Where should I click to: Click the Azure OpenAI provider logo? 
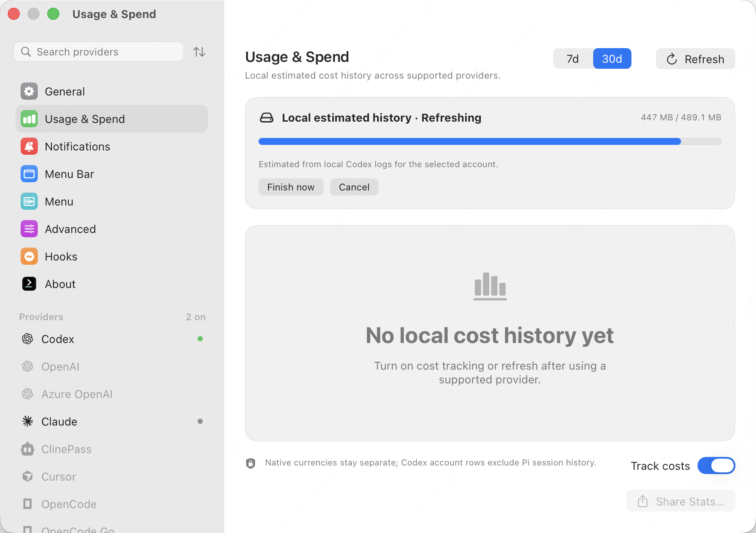pyautogui.click(x=27, y=394)
